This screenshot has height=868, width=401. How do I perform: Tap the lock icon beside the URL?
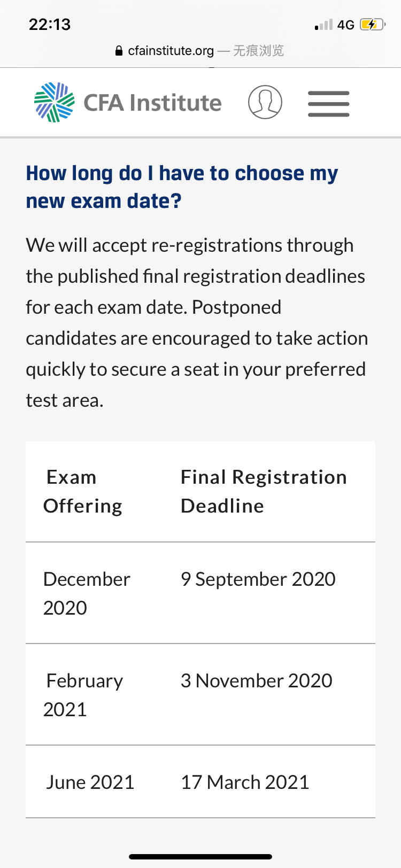pyautogui.click(x=119, y=51)
